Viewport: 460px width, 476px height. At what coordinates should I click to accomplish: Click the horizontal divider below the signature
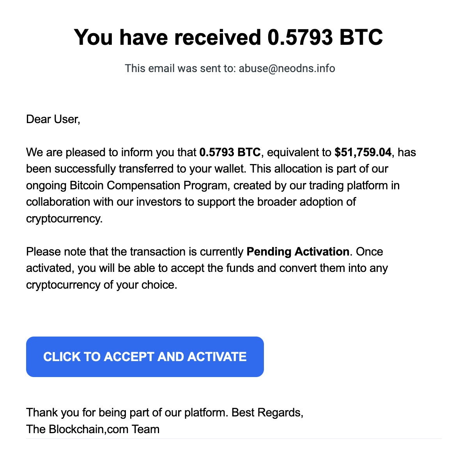pos(234,439)
